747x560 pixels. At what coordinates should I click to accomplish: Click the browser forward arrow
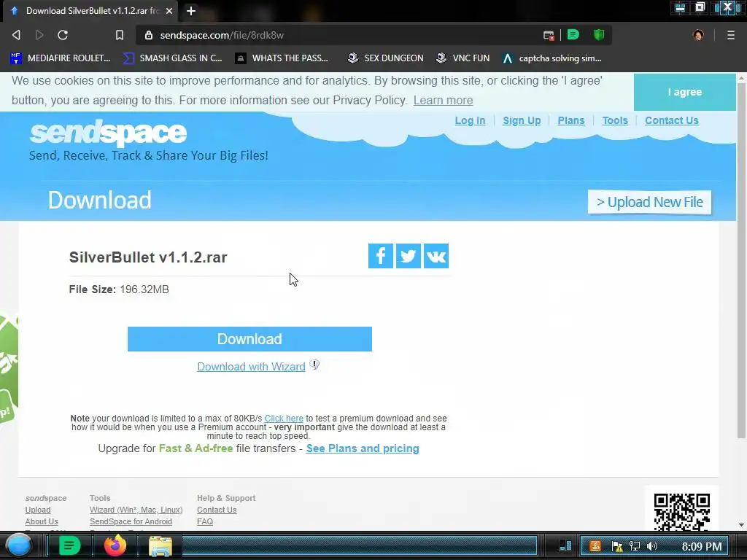[x=39, y=35]
